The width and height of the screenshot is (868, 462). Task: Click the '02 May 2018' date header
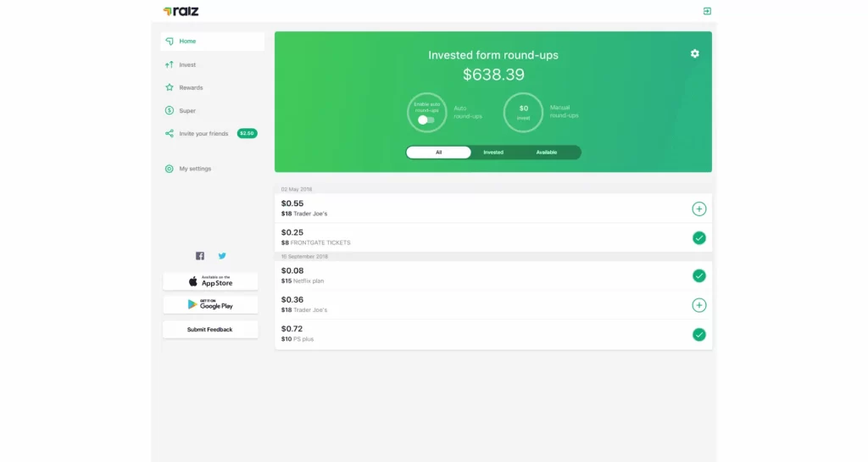point(297,189)
